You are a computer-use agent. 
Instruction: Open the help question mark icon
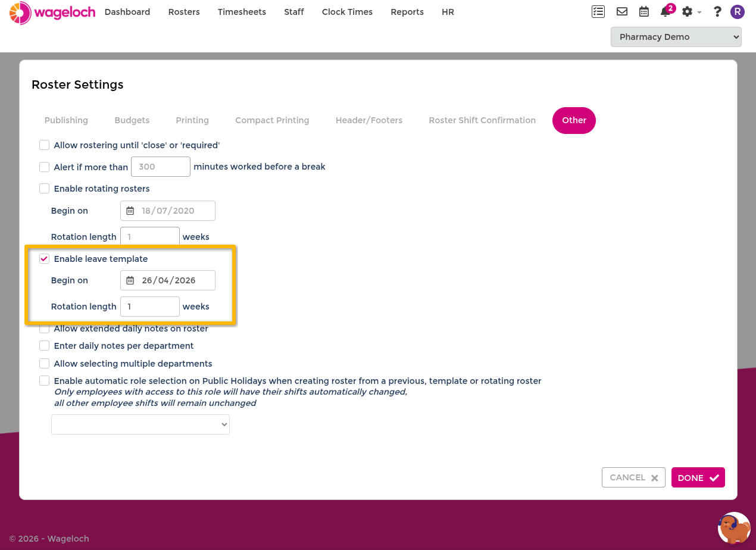coord(717,12)
